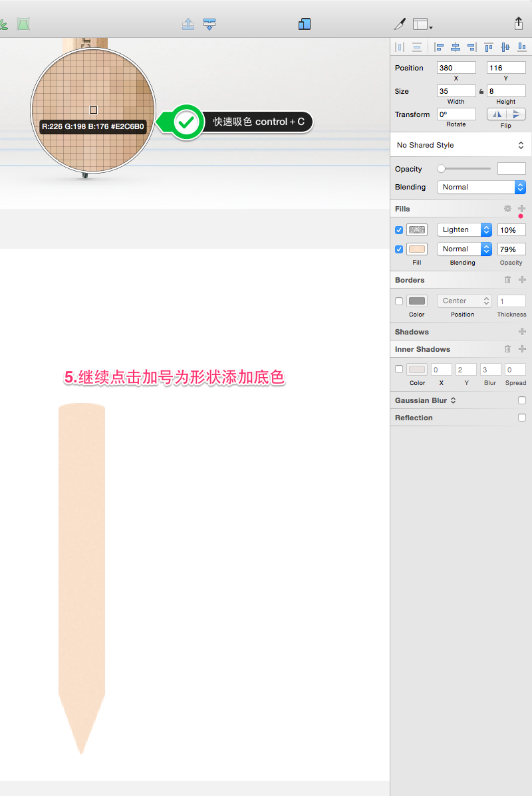Add a new shadow with plus
532x796 pixels.
522,331
